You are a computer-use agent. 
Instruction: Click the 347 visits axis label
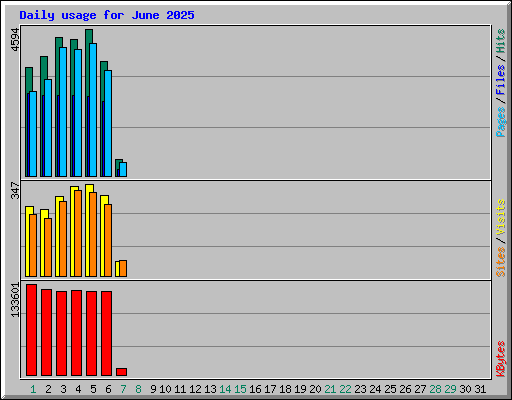[15, 190]
